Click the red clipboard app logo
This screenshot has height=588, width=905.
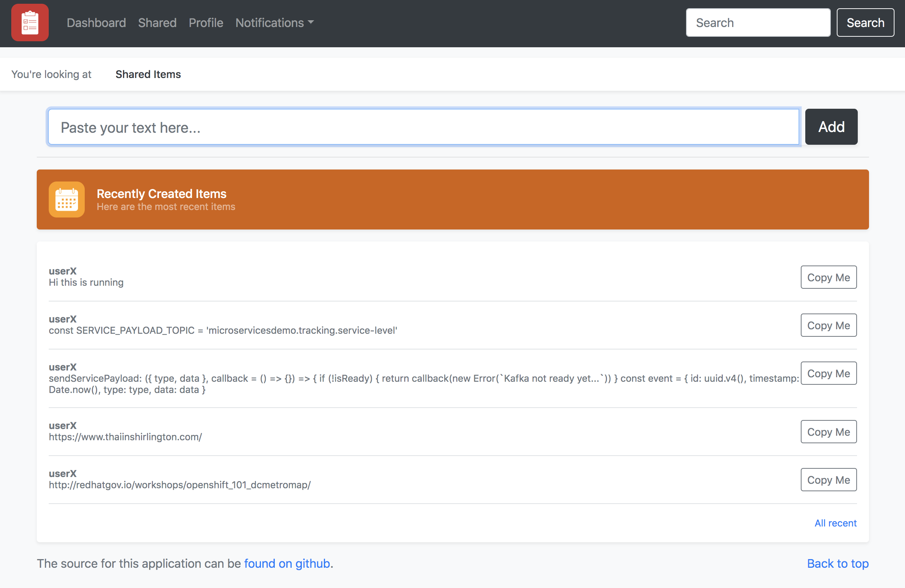30,22
